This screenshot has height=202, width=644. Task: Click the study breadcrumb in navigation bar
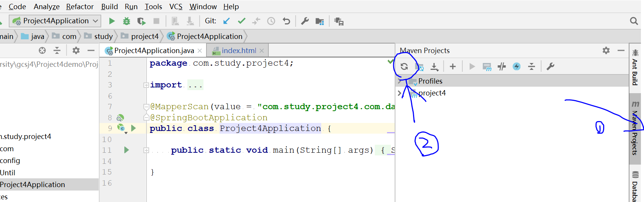103,36
